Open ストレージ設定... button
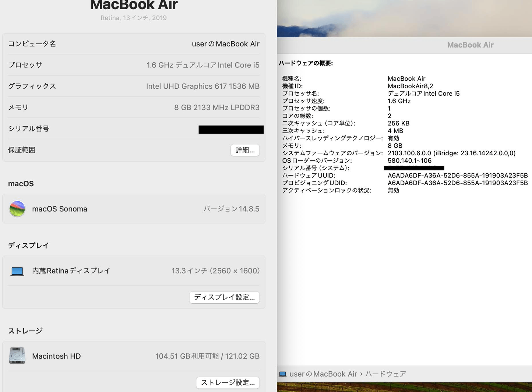Image resolution: width=532 pixels, height=392 pixels. [x=228, y=382]
